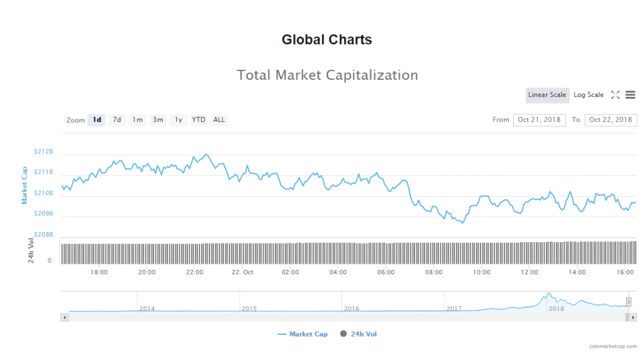Set zoom to 3m range
Image resolution: width=644 pixels, height=358 pixels.
(x=158, y=120)
